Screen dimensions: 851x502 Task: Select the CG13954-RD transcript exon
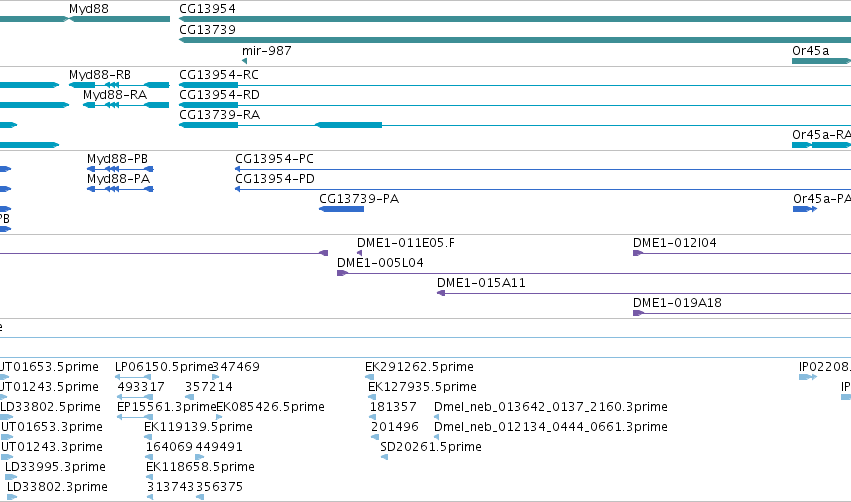208,105
